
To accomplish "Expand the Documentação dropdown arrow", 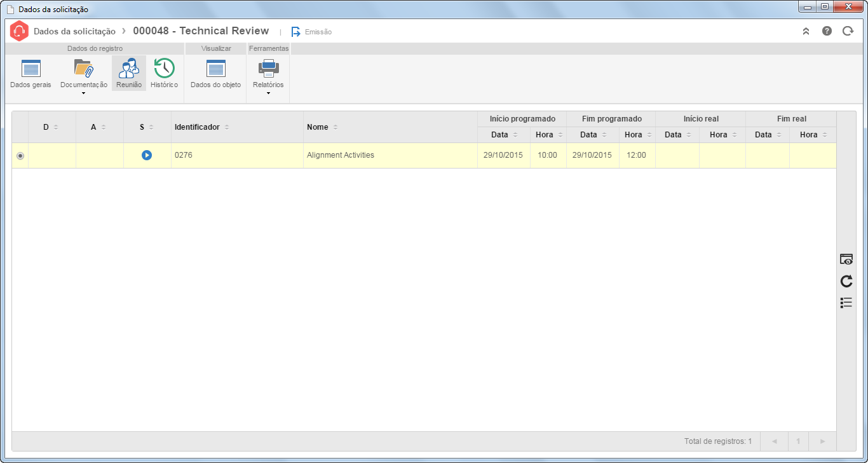I will [84, 93].
